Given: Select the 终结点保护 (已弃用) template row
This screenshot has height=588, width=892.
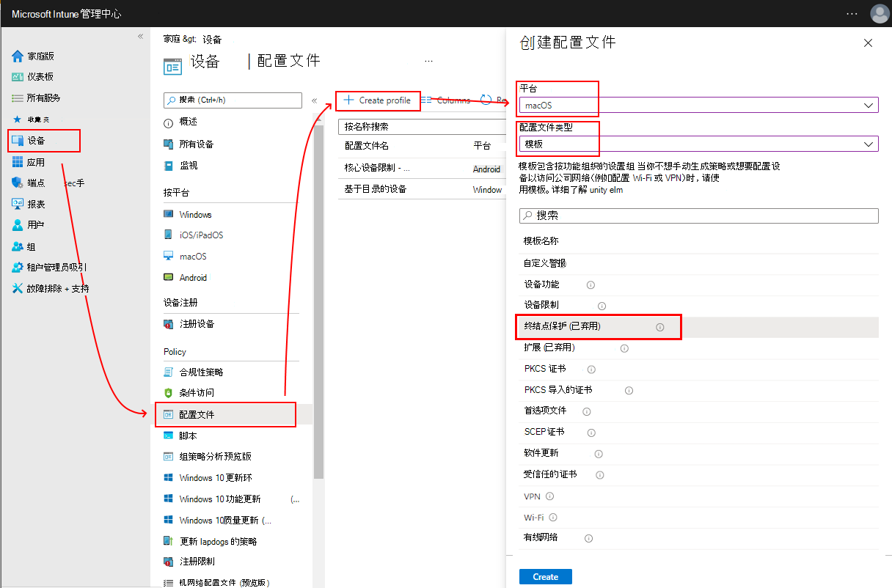Looking at the screenshot, I should coord(698,327).
